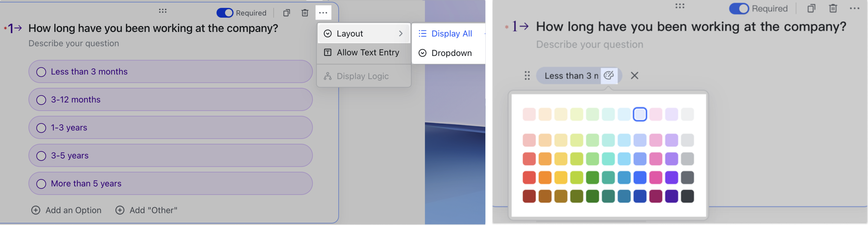This screenshot has width=868, height=225.
Task: Click the highlighted three-dots more options button
Action: [323, 13]
